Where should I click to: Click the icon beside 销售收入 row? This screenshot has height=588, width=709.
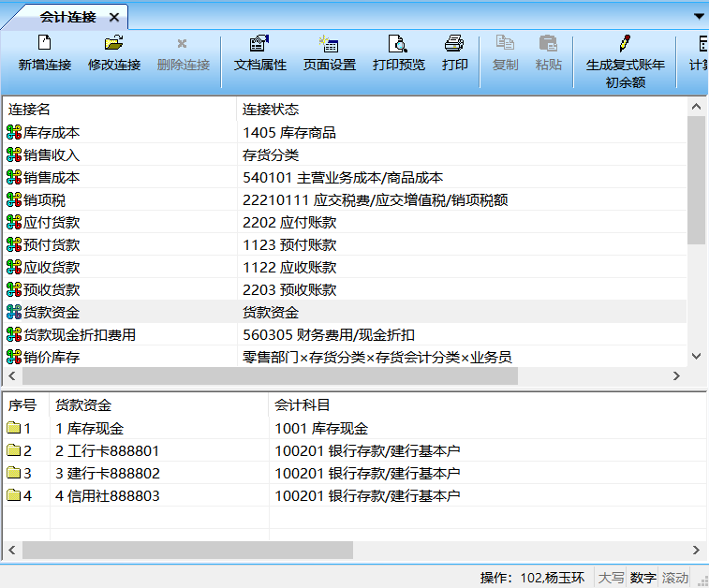click(14, 155)
